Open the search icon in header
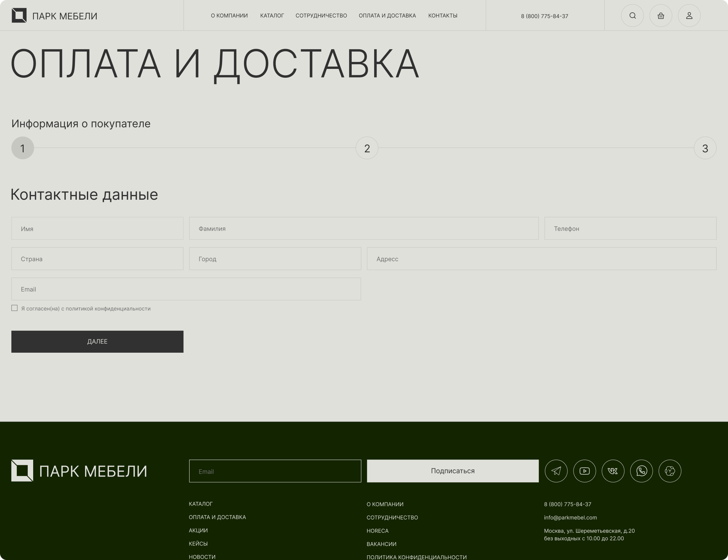 [x=632, y=16]
